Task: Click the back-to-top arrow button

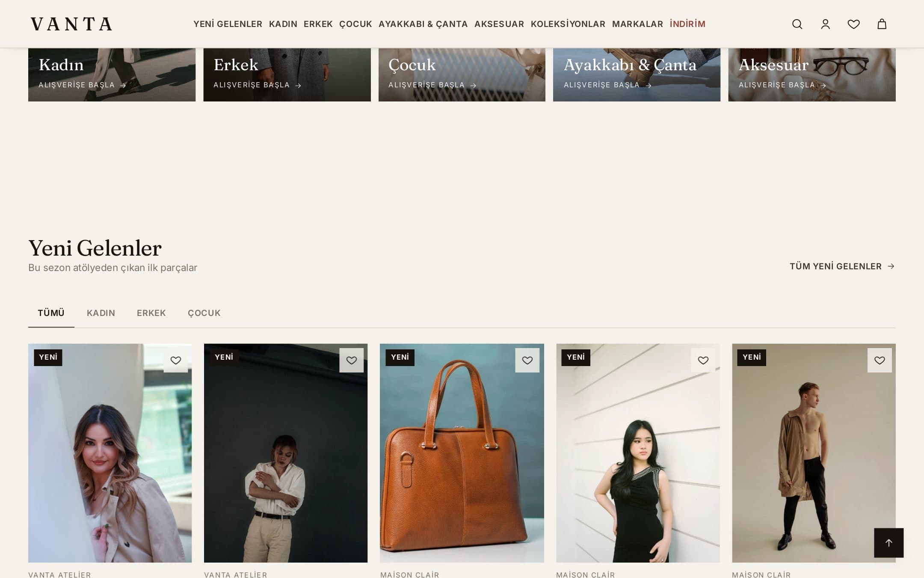Action: tap(888, 542)
